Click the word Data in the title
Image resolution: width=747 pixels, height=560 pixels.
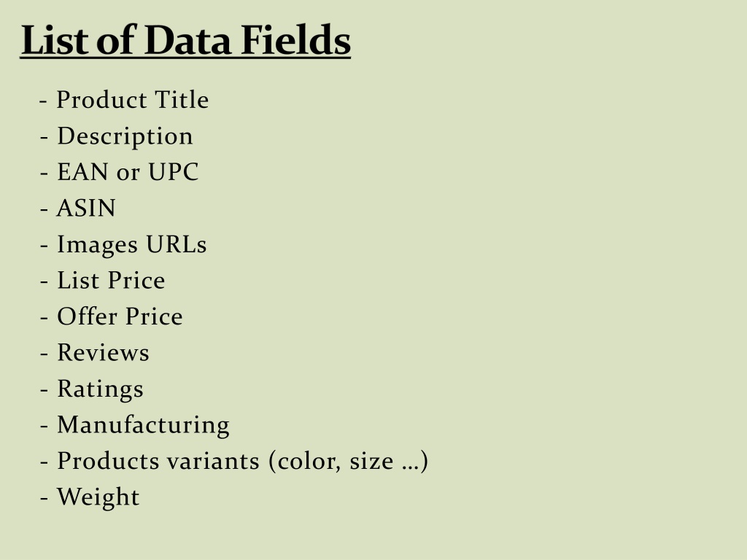coord(187,41)
